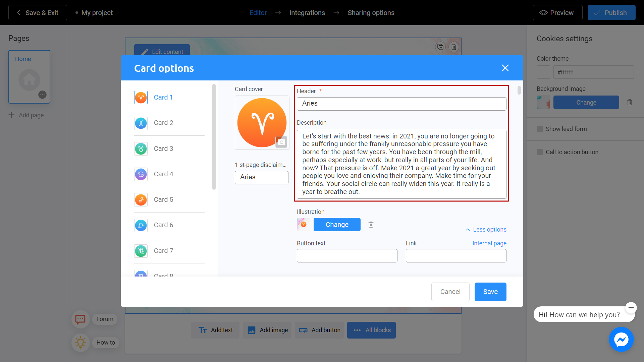The height and width of the screenshot is (362, 644).
Task: Toggle the Show lead form checkbox
Action: pos(540,129)
